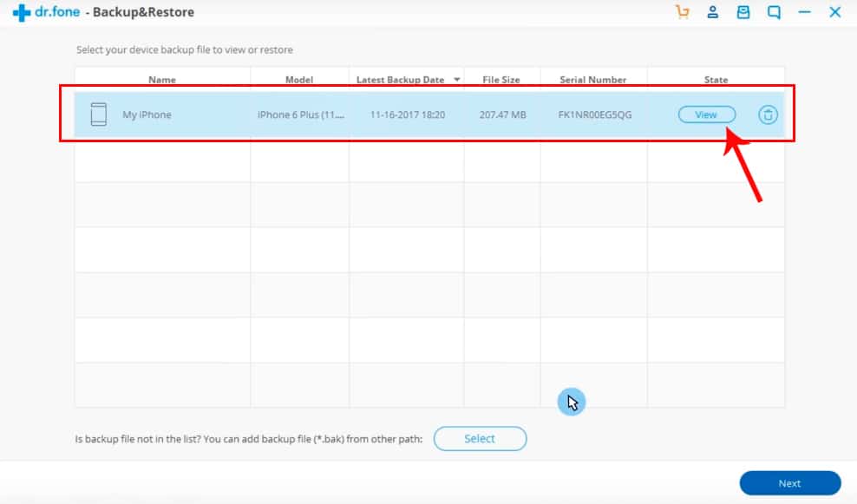Viewport: 857px width, 504px height.
Task: Click the State column header
Action: click(x=716, y=80)
